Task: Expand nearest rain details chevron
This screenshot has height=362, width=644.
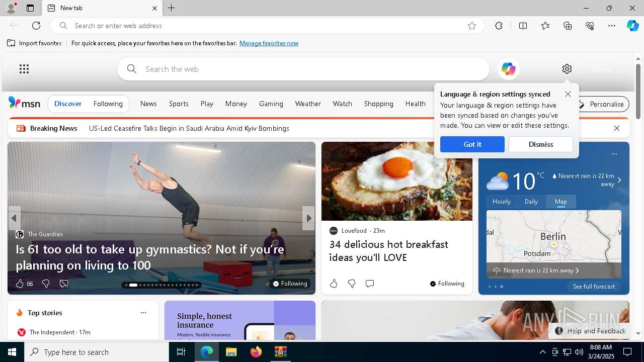Action: [619, 180]
